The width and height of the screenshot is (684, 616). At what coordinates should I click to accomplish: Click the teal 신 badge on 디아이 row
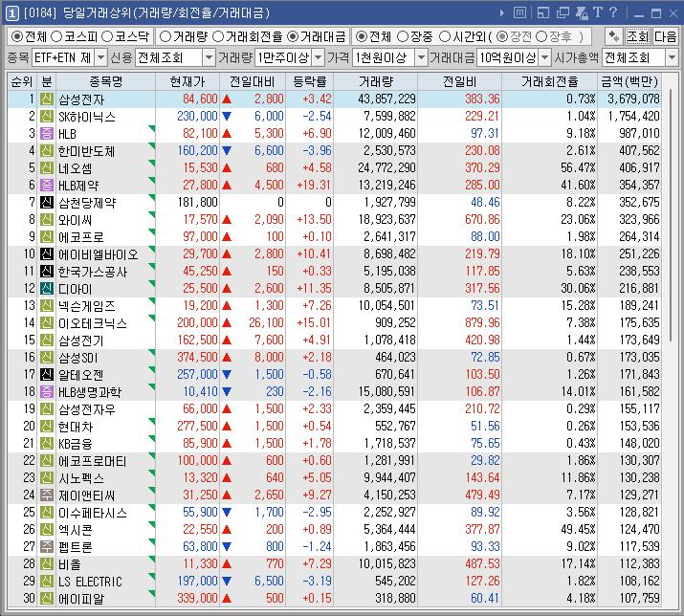[x=47, y=288]
